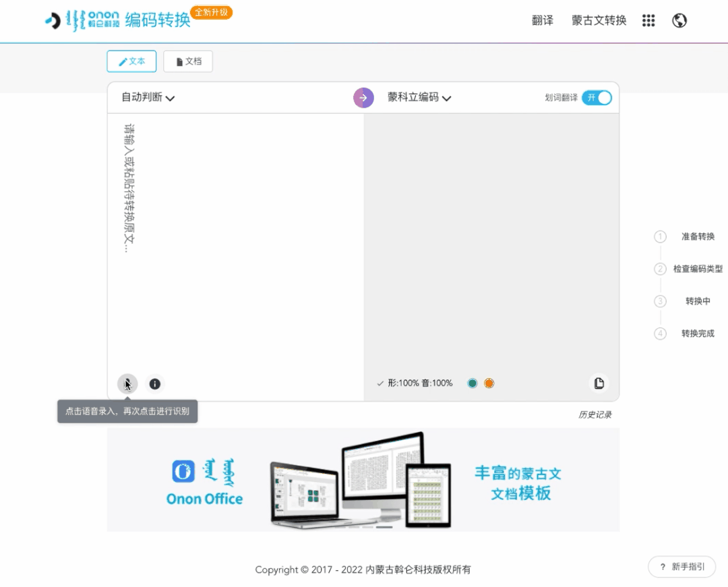Switch to the 文本 tab

[x=131, y=61]
